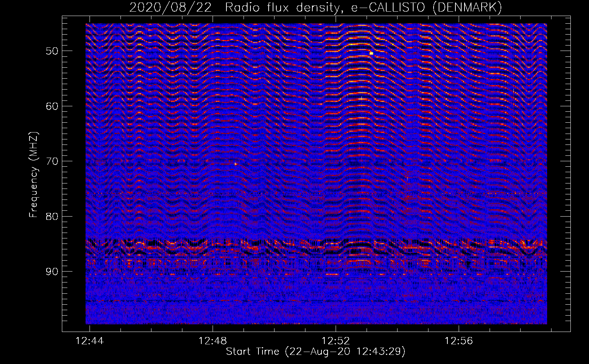This screenshot has height=364, width=589.
Task: Click the 12:52 time tick label
Action: tap(336, 341)
